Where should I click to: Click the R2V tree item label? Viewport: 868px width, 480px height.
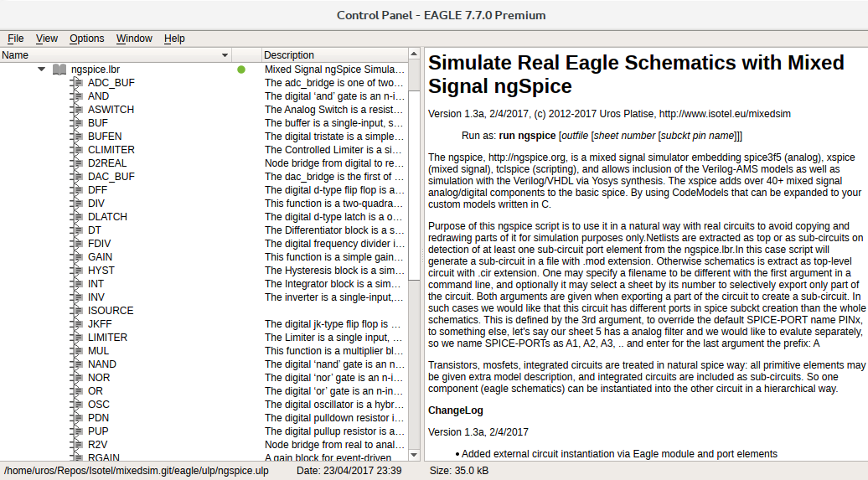pos(97,445)
